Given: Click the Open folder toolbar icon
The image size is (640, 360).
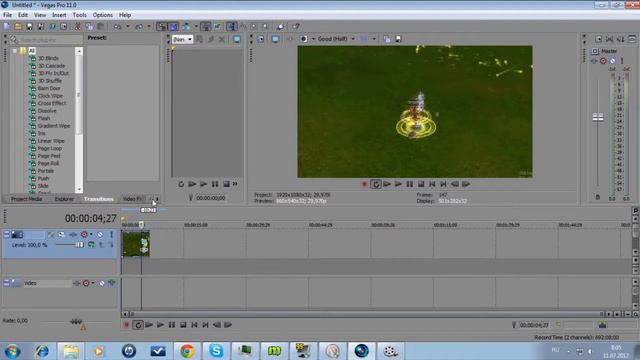Looking at the screenshot, I should [x=18, y=27].
